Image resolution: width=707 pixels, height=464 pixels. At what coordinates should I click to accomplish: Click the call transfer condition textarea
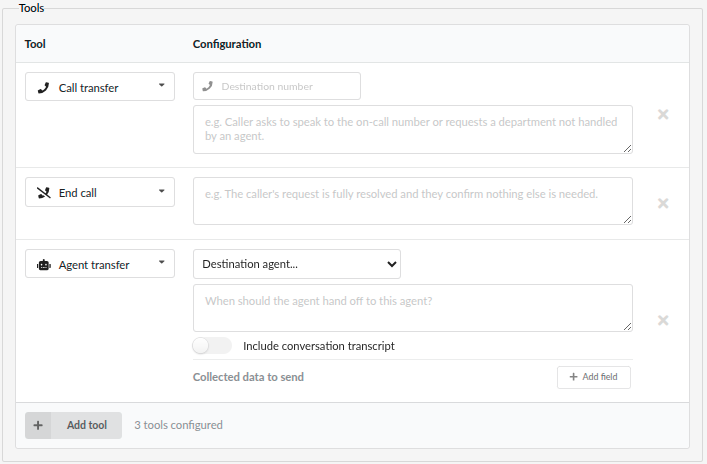[413, 129]
